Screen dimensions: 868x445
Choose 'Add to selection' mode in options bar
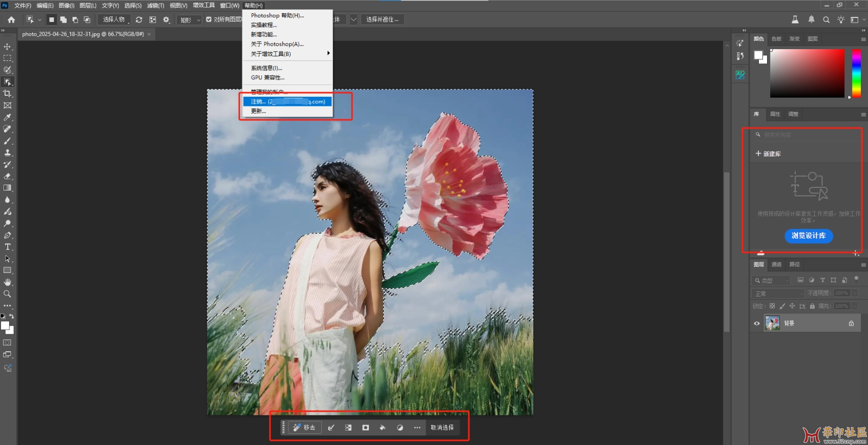click(x=63, y=19)
